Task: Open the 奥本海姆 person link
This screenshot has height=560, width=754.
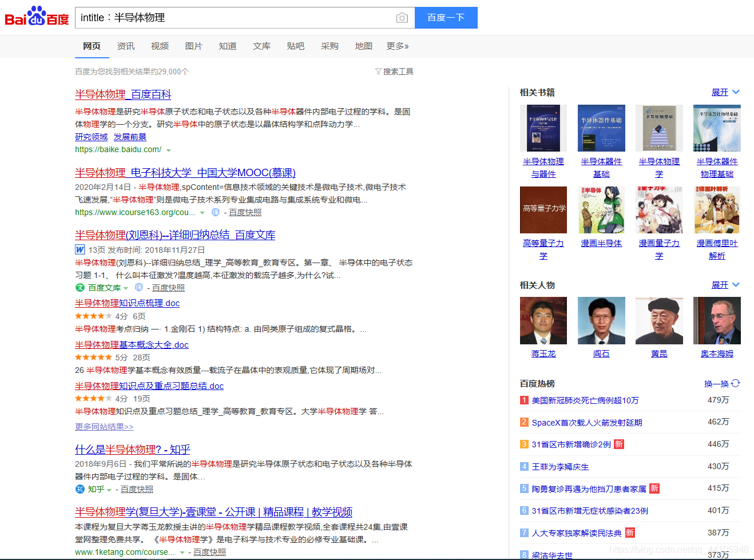Action: (x=717, y=354)
